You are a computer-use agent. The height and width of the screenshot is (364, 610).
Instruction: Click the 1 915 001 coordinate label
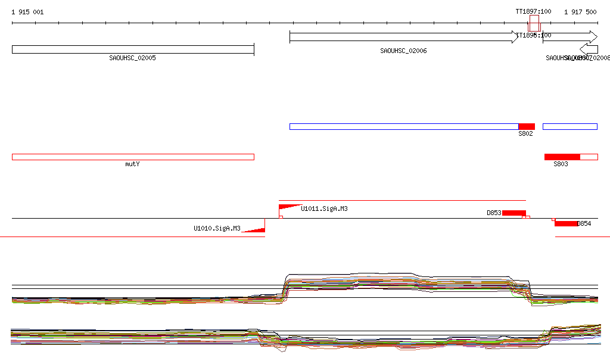click(27, 12)
